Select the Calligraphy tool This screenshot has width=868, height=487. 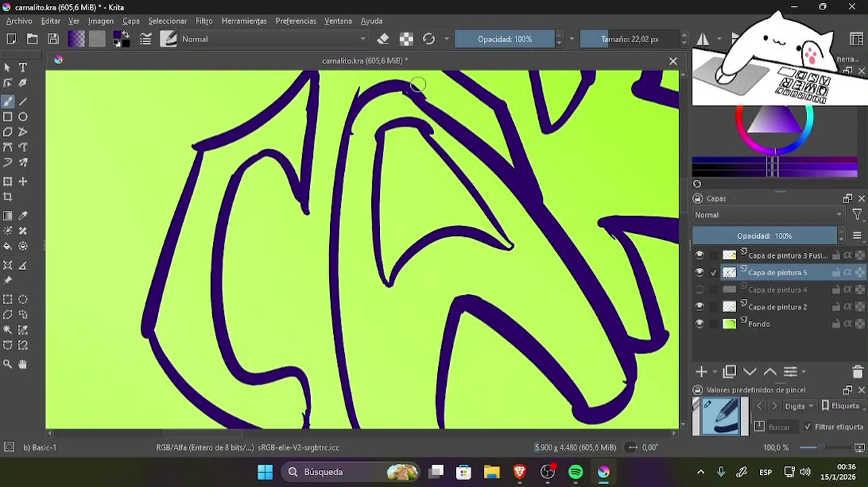pyautogui.click(x=23, y=83)
